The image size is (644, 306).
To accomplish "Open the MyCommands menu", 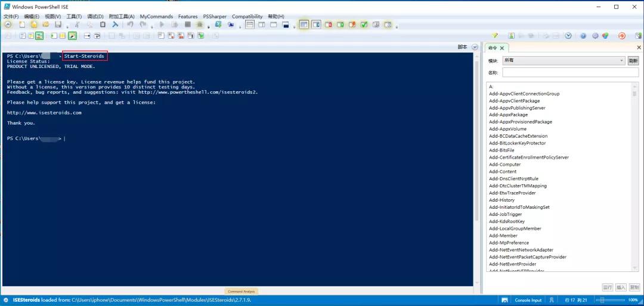I will 156,17.
